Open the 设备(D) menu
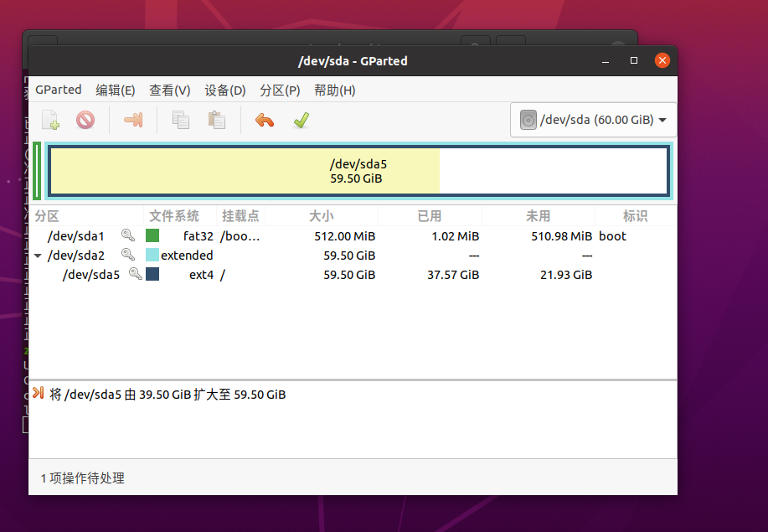This screenshot has height=532, width=768. click(x=225, y=90)
